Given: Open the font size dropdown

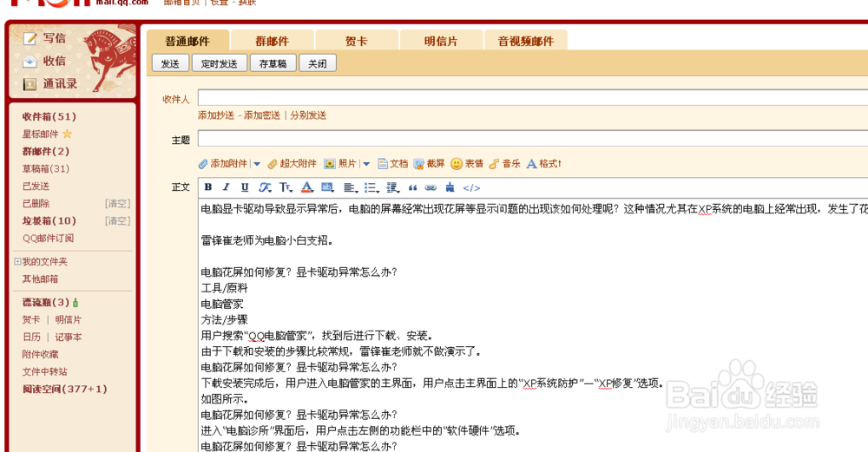Looking at the screenshot, I should point(286,187).
